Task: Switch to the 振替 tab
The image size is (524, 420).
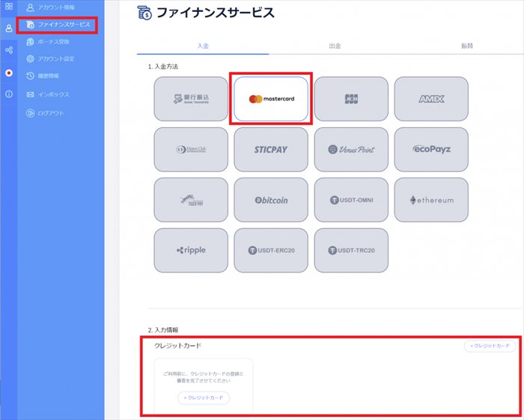Action: pyautogui.click(x=467, y=46)
